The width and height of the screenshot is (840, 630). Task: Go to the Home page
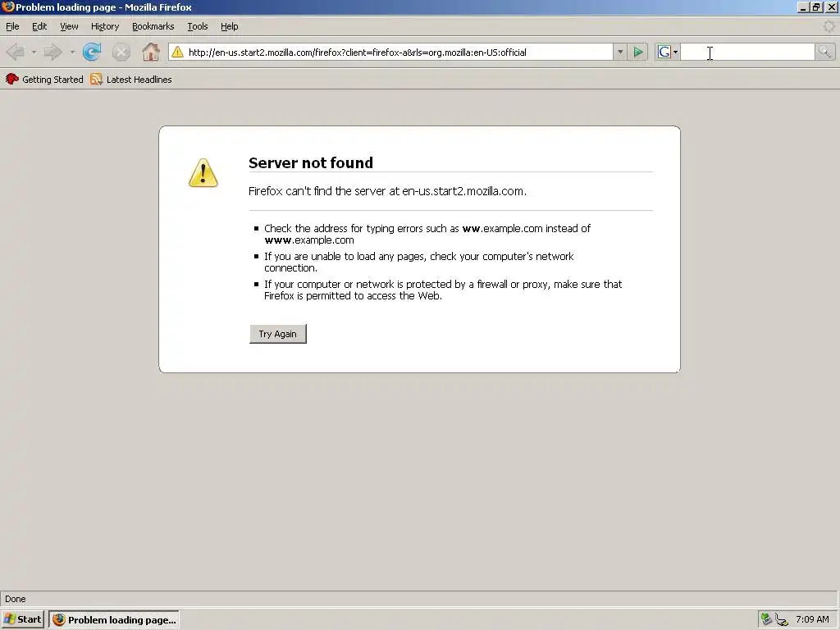pyautogui.click(x=151, y=52)
